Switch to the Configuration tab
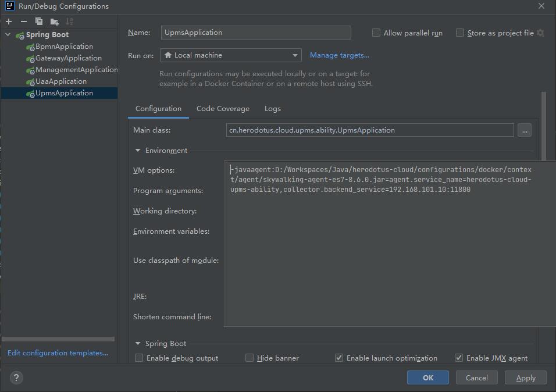 pyautogui.click(x=158, y=109)
